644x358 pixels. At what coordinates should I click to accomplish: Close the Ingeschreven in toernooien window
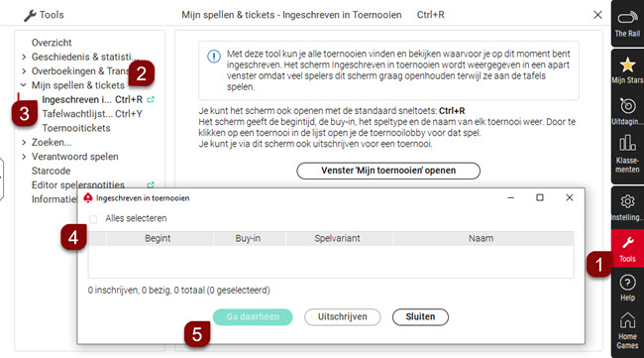[x=570, y=197]
